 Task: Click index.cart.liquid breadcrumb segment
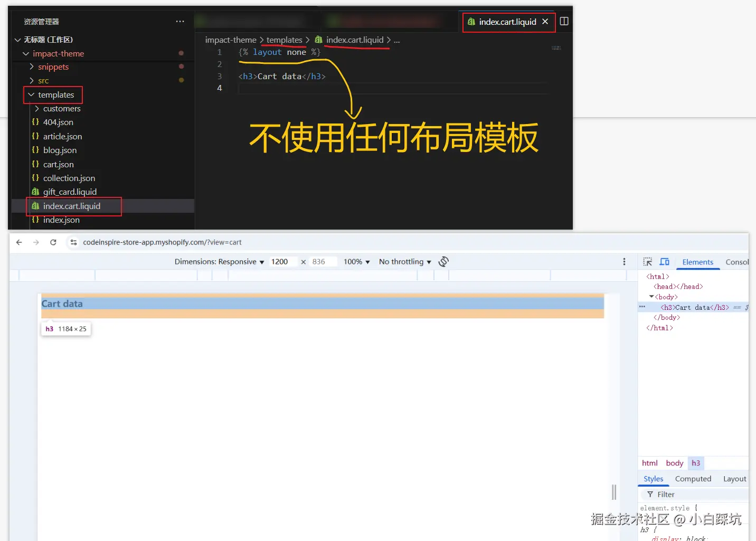[x=354, y=40]
